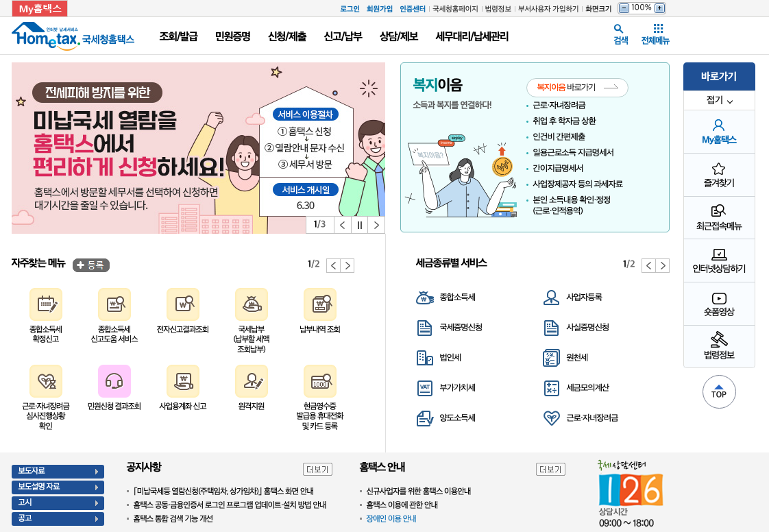Click the 국세상담센터 126 image
Screen dimensions: 769x532
click(631, 494)
